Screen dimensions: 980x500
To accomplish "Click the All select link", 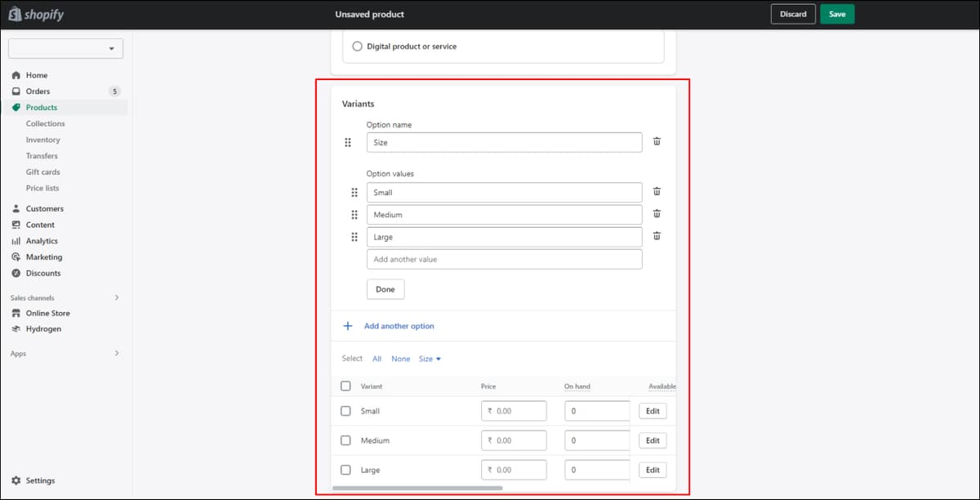I will coord(376,359).
